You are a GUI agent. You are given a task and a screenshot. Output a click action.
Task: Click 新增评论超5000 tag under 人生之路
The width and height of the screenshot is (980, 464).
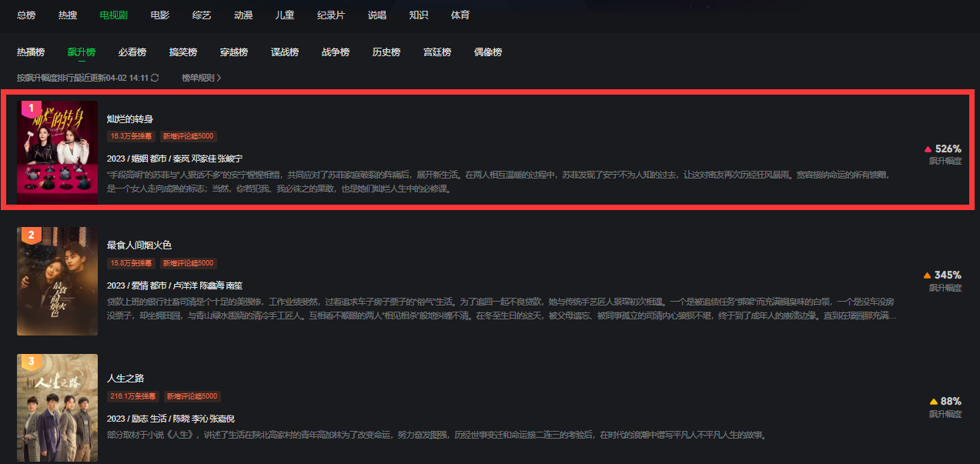point(192,396)
